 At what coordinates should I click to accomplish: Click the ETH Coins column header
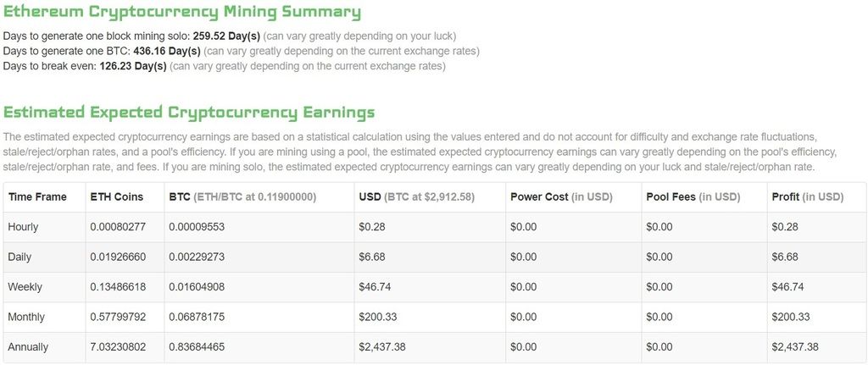[x=117, y=197]
